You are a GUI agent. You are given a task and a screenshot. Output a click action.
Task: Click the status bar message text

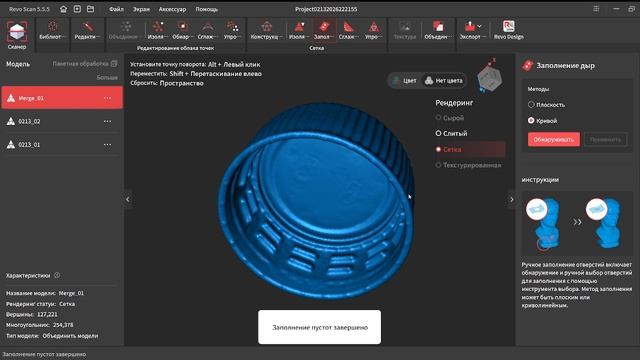(44, 354)
